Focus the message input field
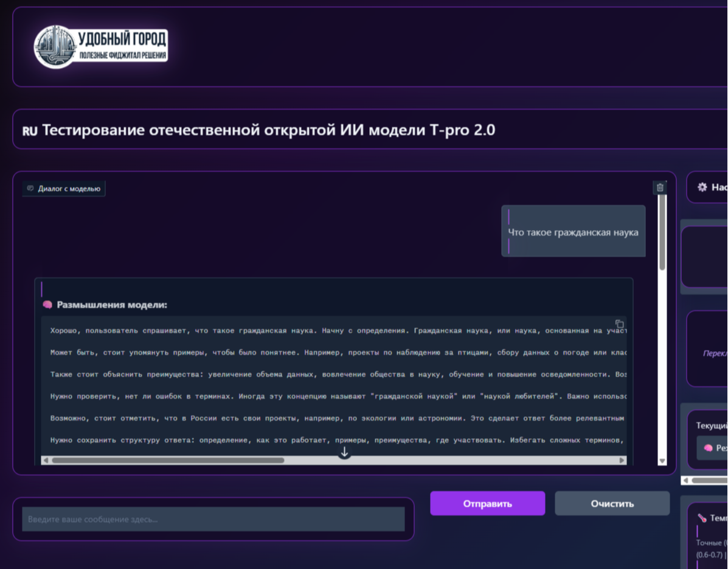This screenshot has width=728, height=569. point(213,519)
